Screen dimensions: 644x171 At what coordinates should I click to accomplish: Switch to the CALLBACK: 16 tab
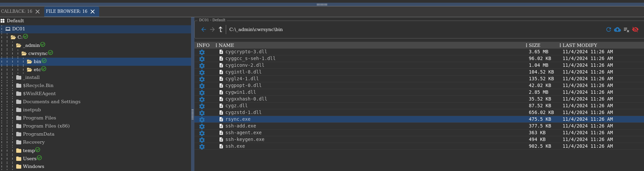(17, 11)
